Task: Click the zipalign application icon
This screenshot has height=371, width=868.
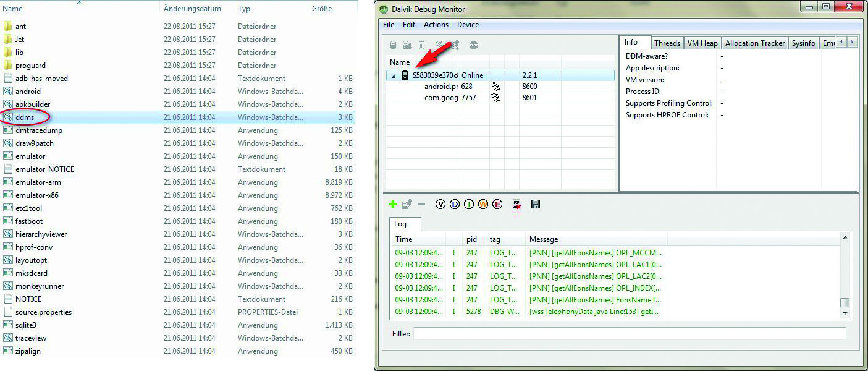Action: [x=7, y=351]
